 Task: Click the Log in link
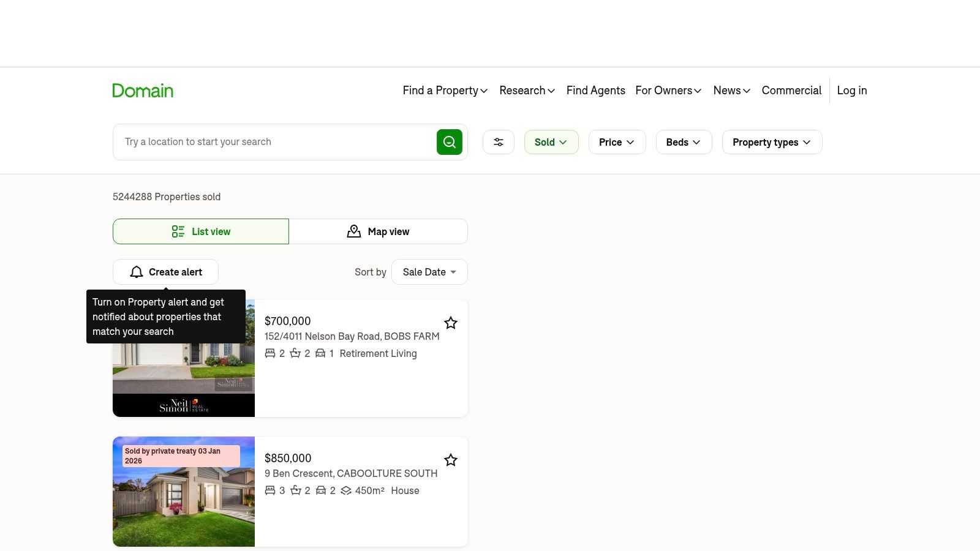pos(851,90)
